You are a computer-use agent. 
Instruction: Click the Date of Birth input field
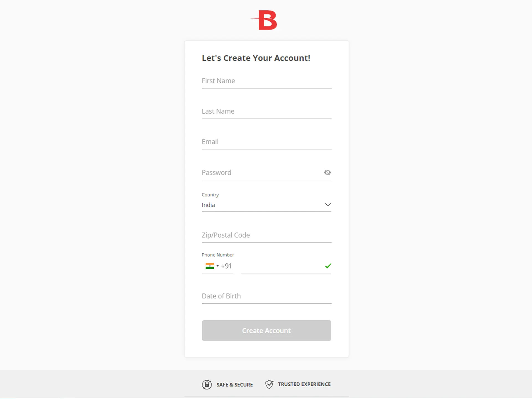[x=267, y=296]
